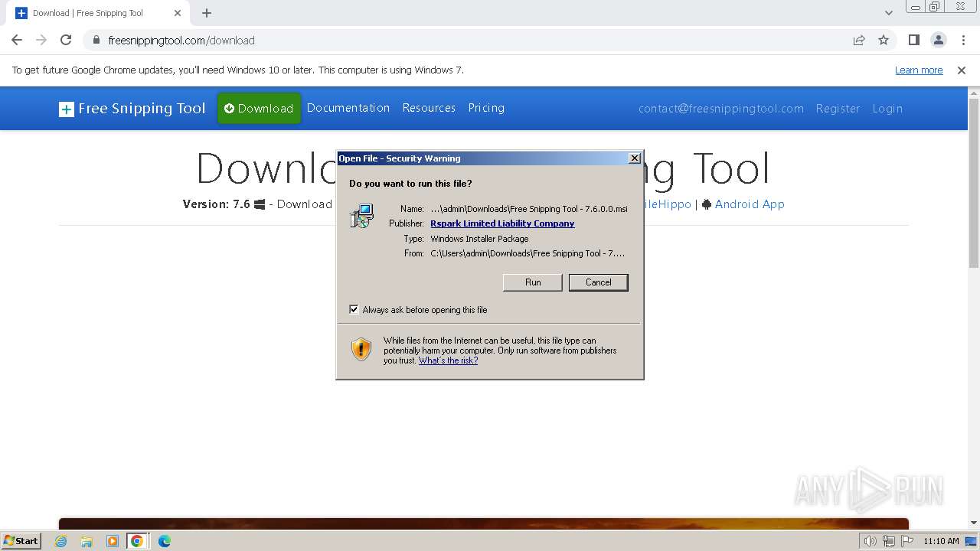Close the Open File security warning dialog
The image size is (980, 551).
[x=635, y=158]
